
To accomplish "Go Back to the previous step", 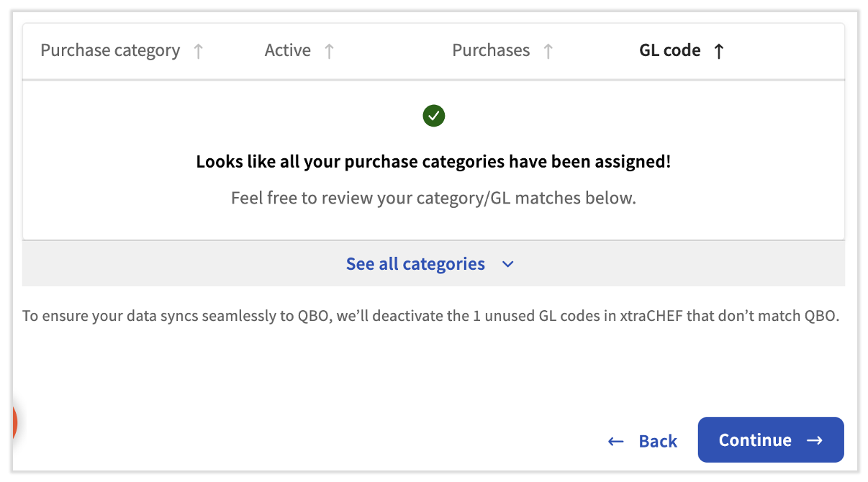I will (x=657, y=440).
